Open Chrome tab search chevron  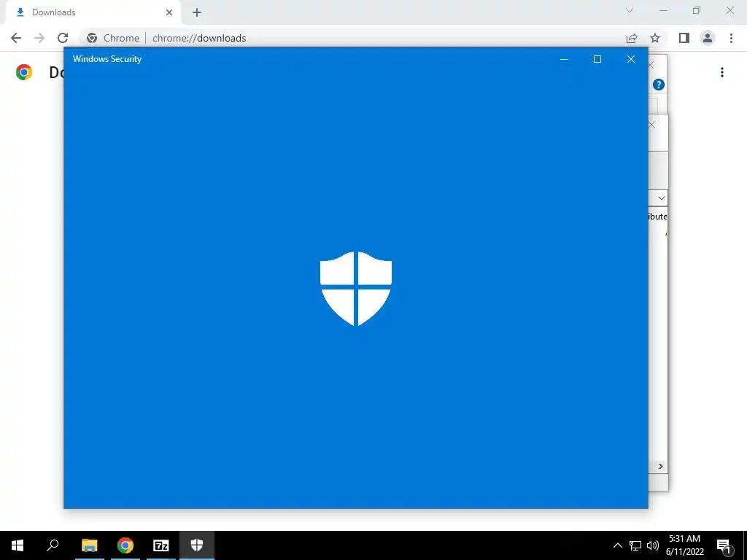pos(630,10)
